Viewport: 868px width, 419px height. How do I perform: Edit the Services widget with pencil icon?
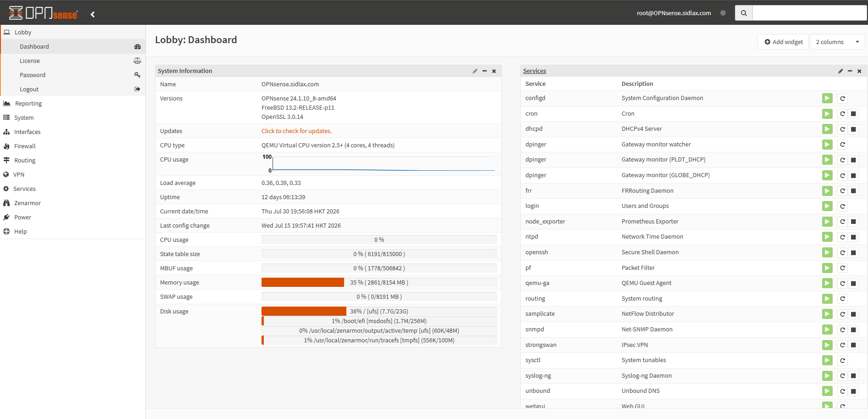[840, 71]
